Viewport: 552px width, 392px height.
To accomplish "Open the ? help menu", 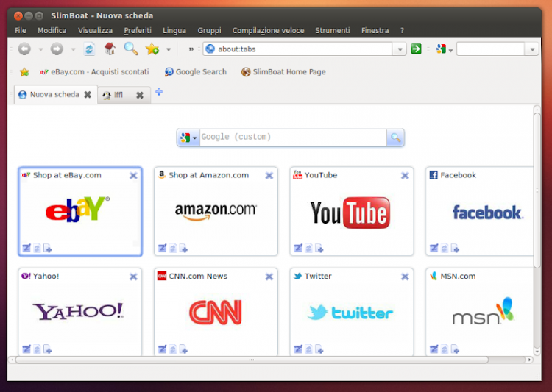I will coord(402,31).
